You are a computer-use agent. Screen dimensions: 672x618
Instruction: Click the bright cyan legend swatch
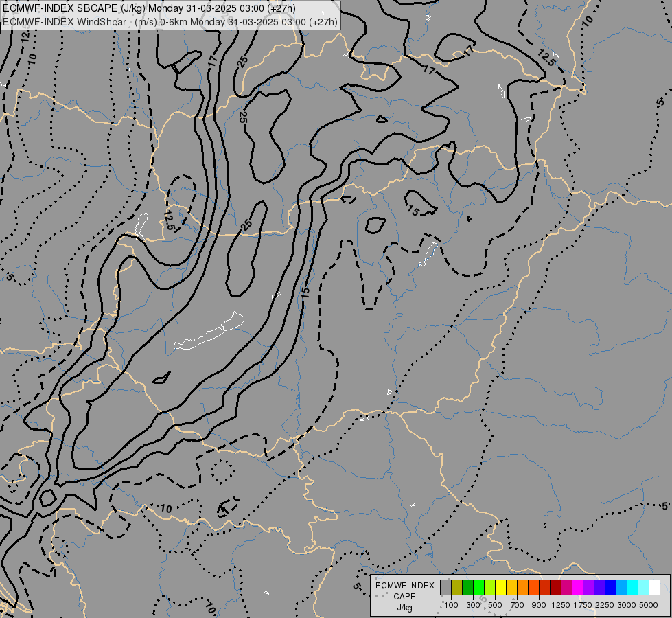point(633,587)
